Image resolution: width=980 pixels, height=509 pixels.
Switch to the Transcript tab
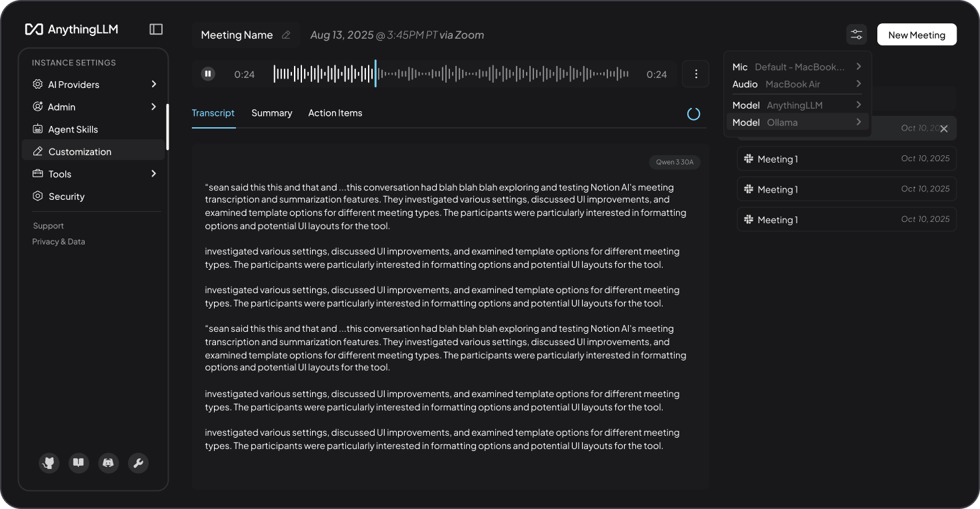[x=213, y=113]
